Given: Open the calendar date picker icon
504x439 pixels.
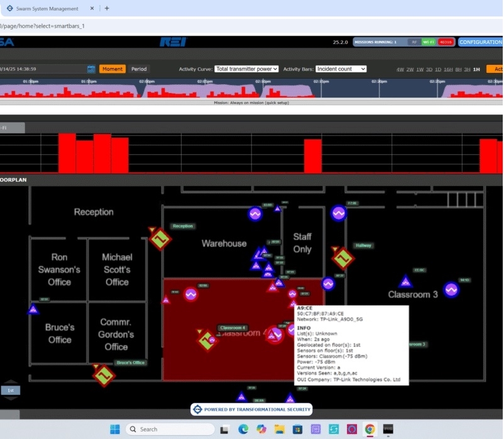Looking at the screenshot, I should point(91,69).
